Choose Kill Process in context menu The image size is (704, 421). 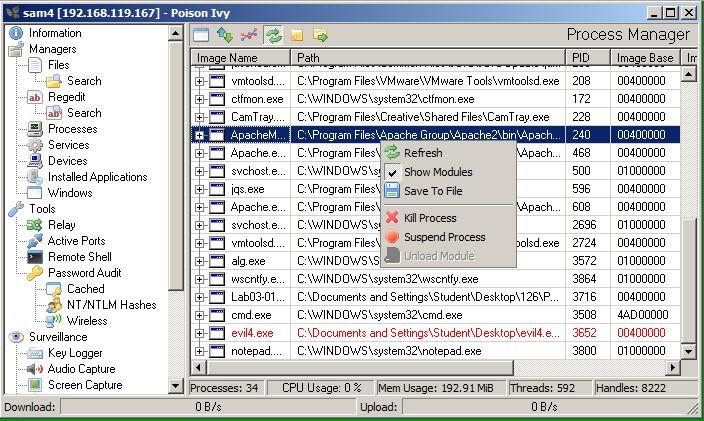click(448, 218)
